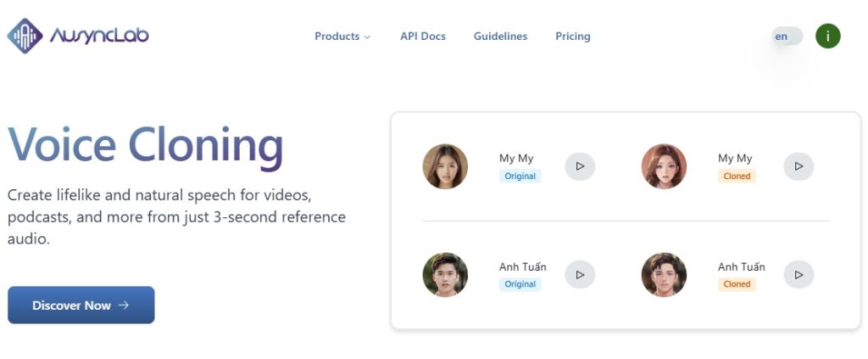The height and width of the screenshot is (359, 868).
Task: Select the My My original portrait photo
Action: (445, 166)
